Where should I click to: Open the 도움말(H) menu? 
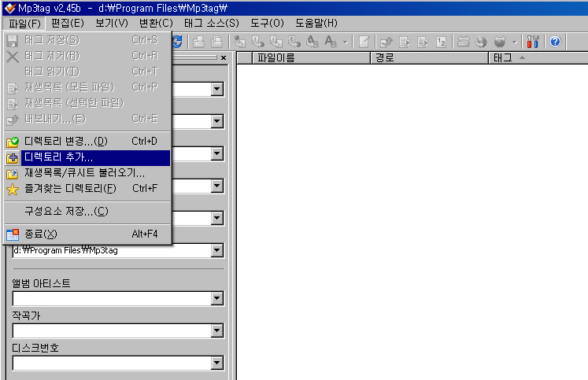point(316,24)
